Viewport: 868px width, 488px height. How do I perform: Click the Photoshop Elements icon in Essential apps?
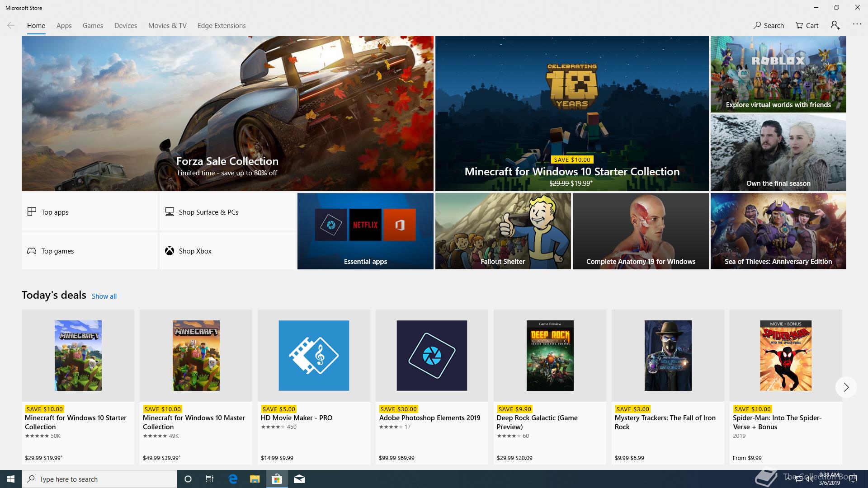331,225
